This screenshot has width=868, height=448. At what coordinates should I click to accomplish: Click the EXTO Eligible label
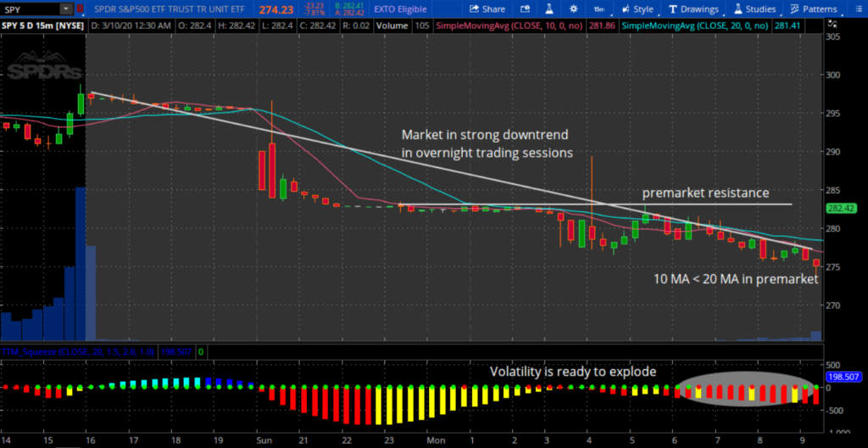click(400, 8)
